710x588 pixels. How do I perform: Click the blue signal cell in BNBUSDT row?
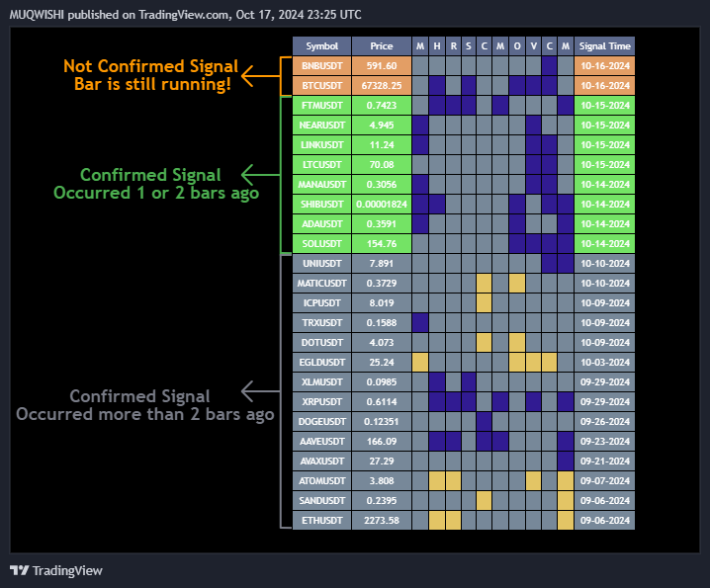[549, 65]
